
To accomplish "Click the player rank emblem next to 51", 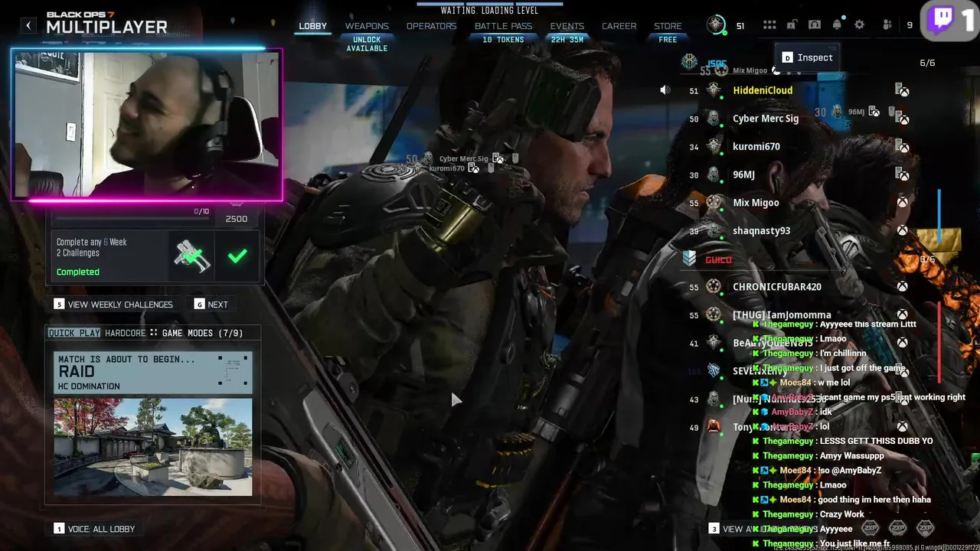I will click(x=716, y=25).
